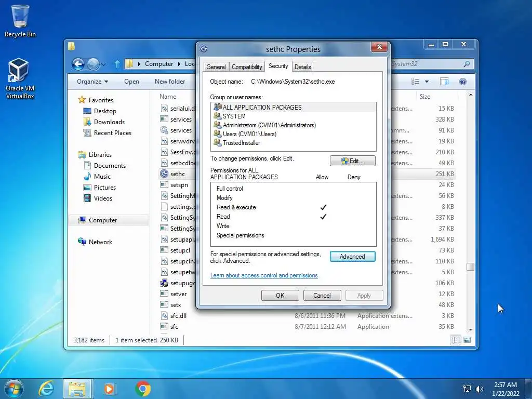Viewport: 532px width, 399px height.
Task: Open the recent locations dropdown arrow
Action: (x=104, y=64)
